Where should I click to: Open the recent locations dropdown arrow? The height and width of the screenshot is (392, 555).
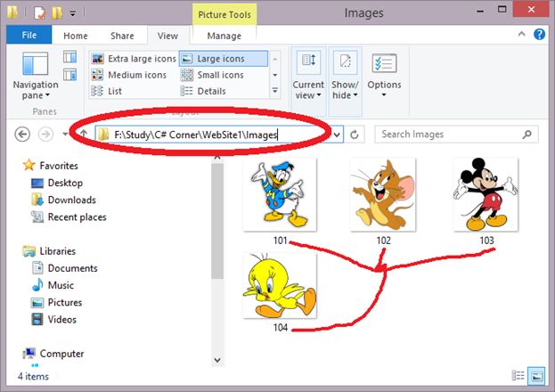click(x=65, y=135)
